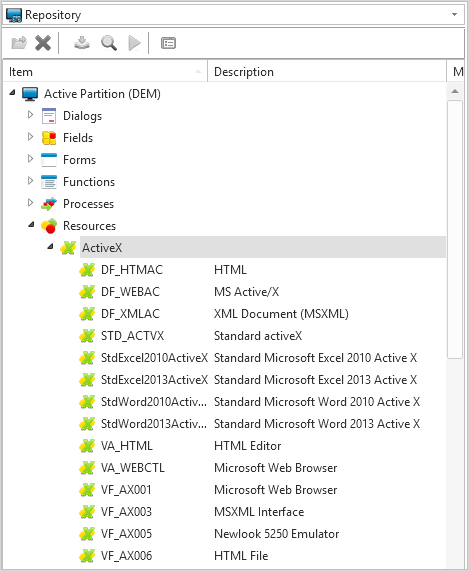
Task: Select the StdExcel2013ActiveX item
Action: pos(154,380)
